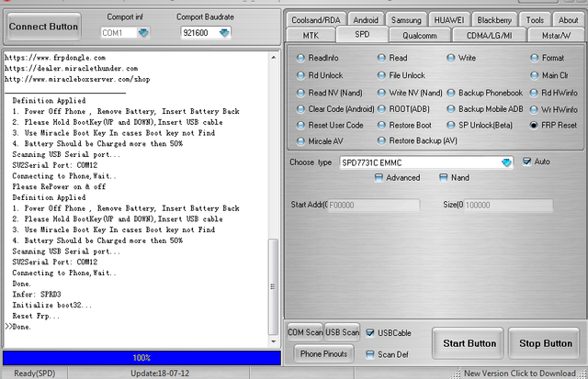Select the SPD tab
Viewport: 588px width, 379px height.
pyautogui.click(x=362, y=35)
